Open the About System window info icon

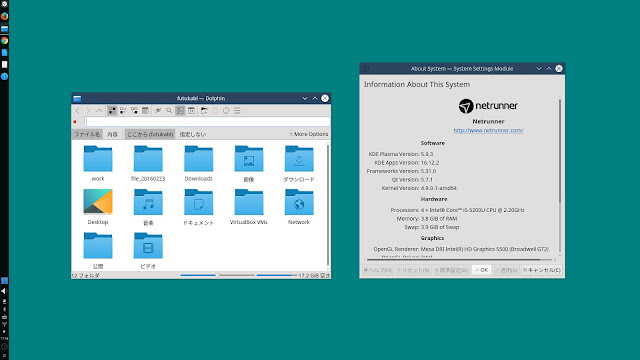tap(366, 69)
